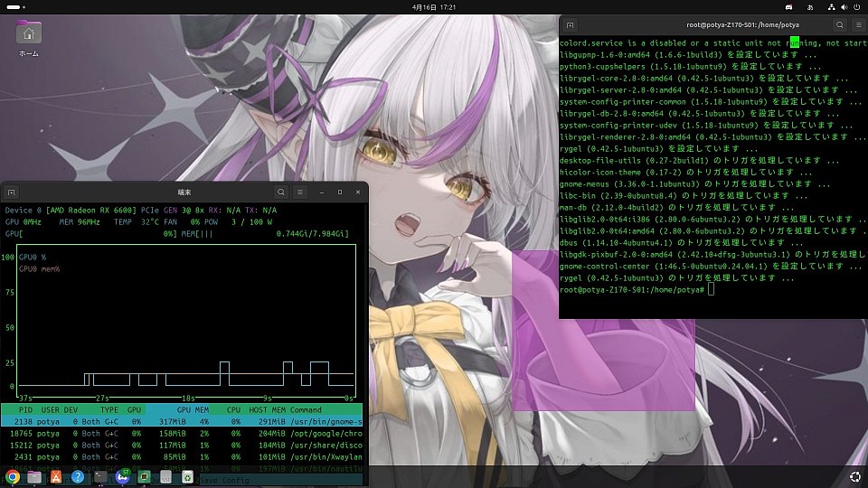Viewport: 868px width, 488px height.
Task: Open hamburger menu of the 端末 terminal
Action: point(300,192)
